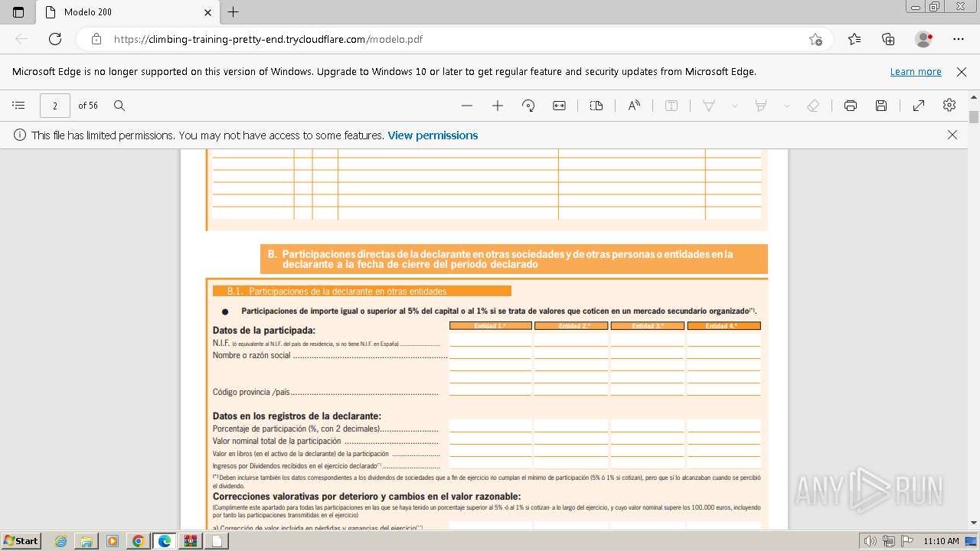Click the system tray volume icon
980x551 pixels.
[871, 541]
